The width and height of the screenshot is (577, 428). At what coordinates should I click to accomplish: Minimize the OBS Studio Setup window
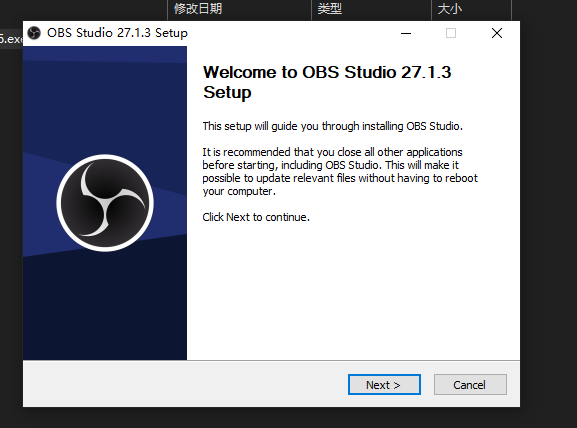[406, 33]
